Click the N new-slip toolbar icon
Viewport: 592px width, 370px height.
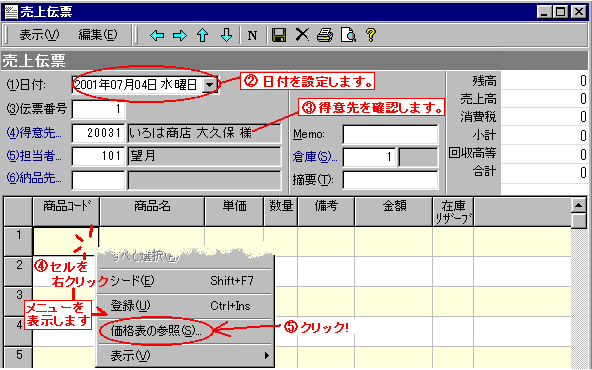[252, 35]
